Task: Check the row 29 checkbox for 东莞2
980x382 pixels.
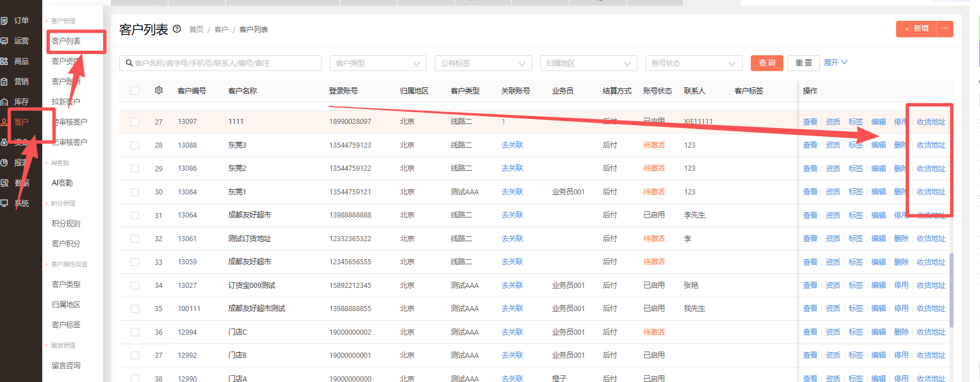Action: pyautogui.click(x=135, y=168)
